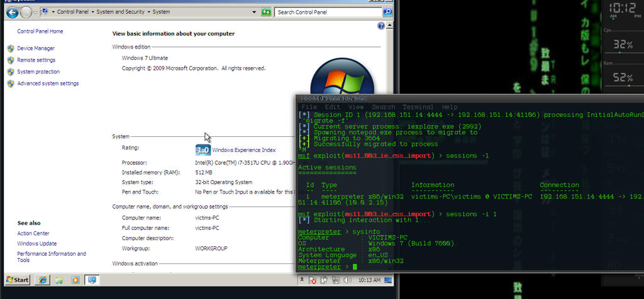Open Performance Information and Tools link

click(52, 257)
